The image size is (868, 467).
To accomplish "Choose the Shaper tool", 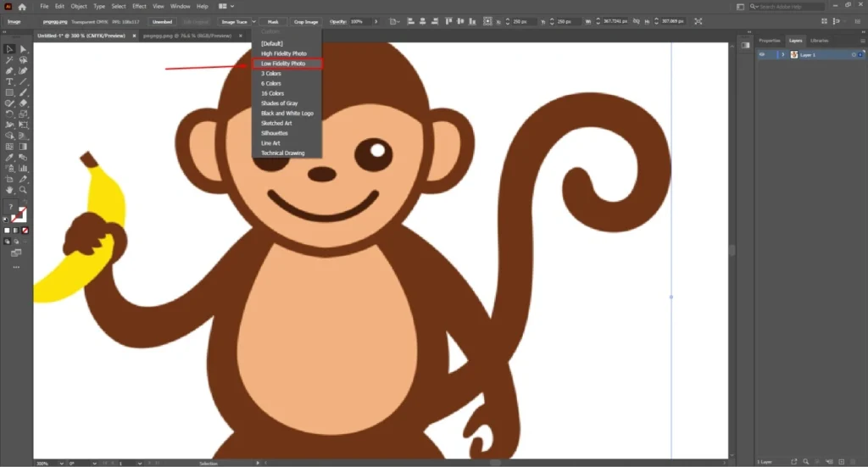I will point(9,103).
